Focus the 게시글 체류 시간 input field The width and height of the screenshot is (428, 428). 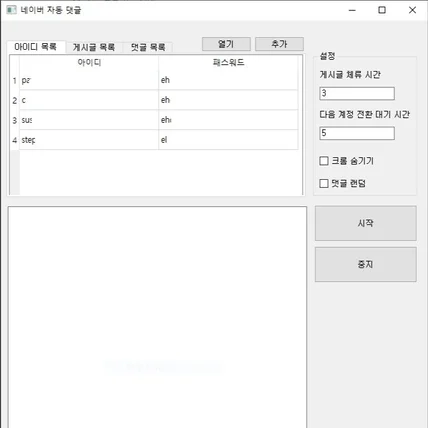click(357, 93)
